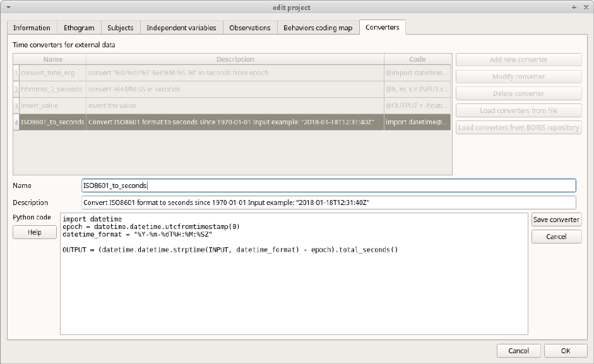Cancel the converter editing
Viewport: 594px width, 364px height.
pos(555,237)
